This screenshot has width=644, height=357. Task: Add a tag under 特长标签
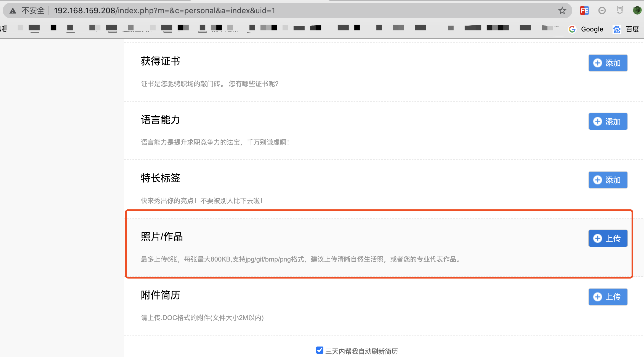608,180
